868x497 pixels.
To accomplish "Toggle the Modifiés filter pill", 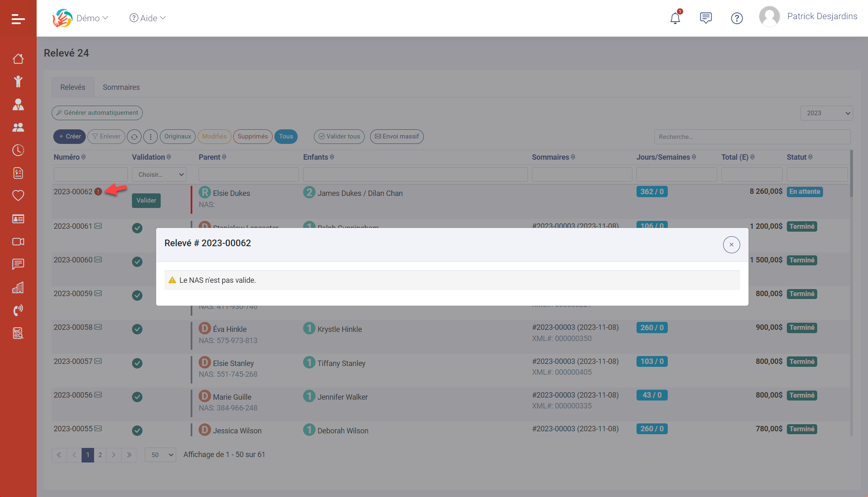I will 214,136.
